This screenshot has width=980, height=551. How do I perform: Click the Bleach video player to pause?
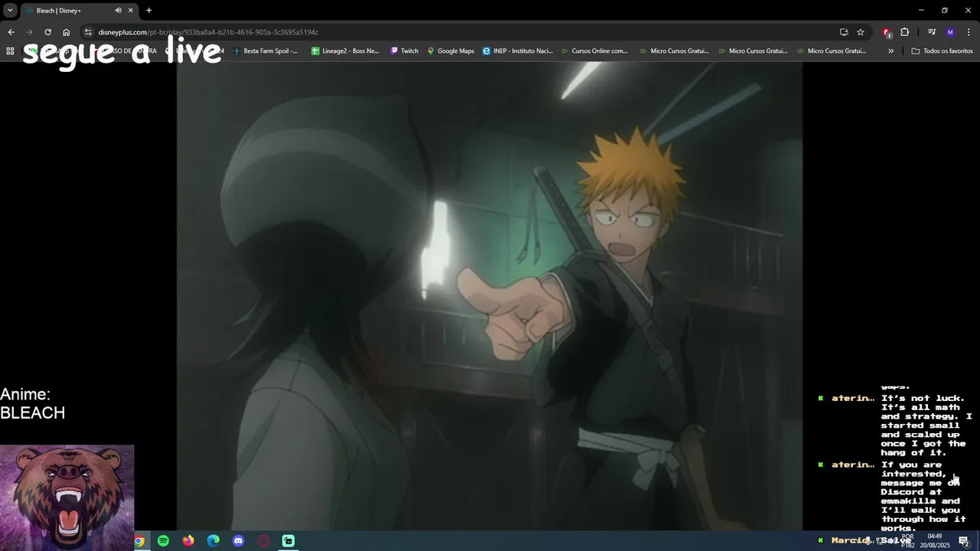point(489,296)
